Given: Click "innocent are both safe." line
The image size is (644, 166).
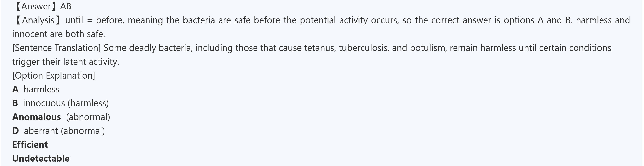Looking at the screenshot, I should pos(58,34).
